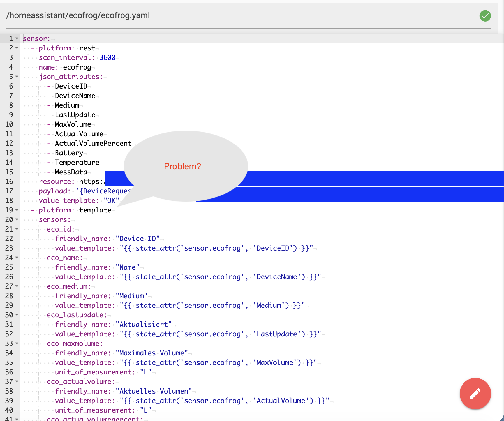This screenshot has height=421, width=504.
Task: Fold the json_attributes list on line 5
Action: [x=17, y=77]
